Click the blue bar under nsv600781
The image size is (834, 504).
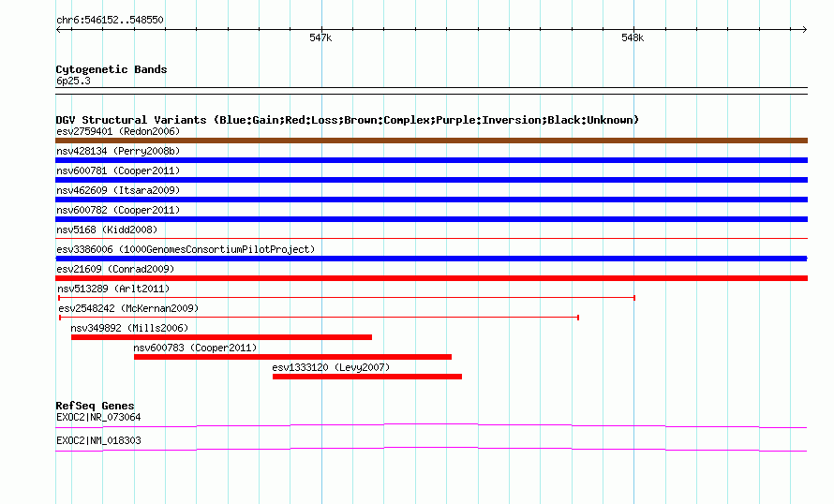coord(431,180)
